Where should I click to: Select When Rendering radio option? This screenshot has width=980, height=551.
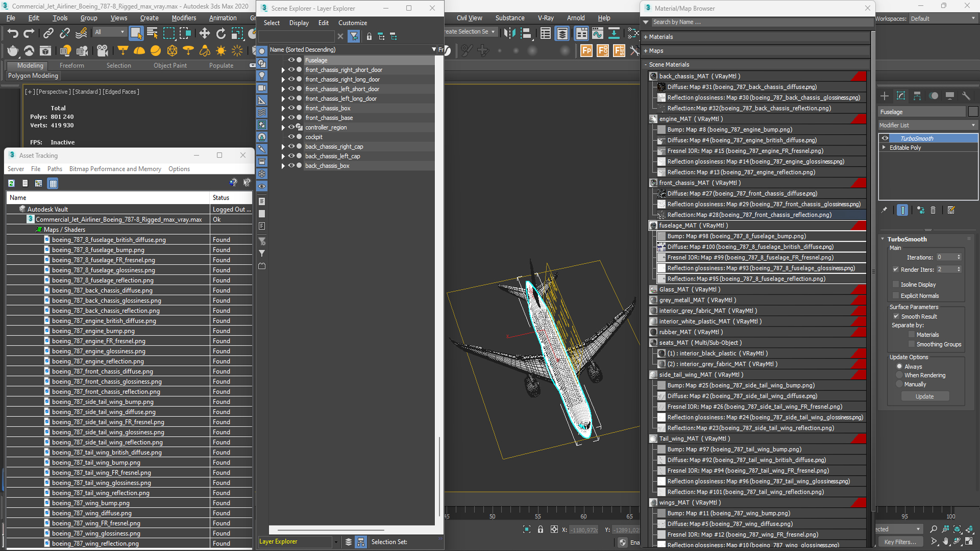pyautogui.click(x=900, y=375)
